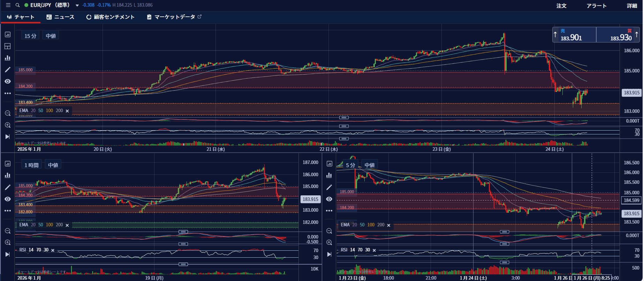Click the search magnifier icon

(x=17, y=5)
